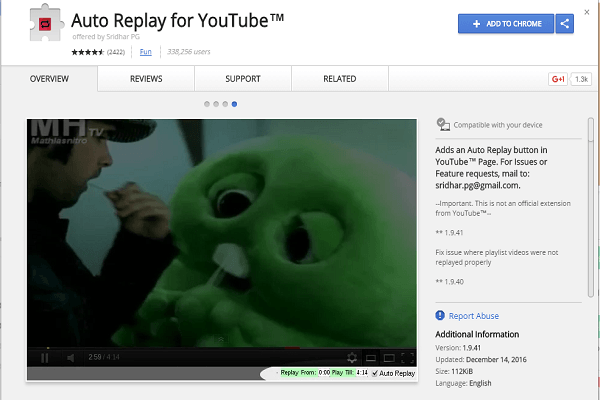Click the 'Size: 112KiB' text
Image resolution: width=600 pixels, height=400 pixels.
(x=454, y=371)
